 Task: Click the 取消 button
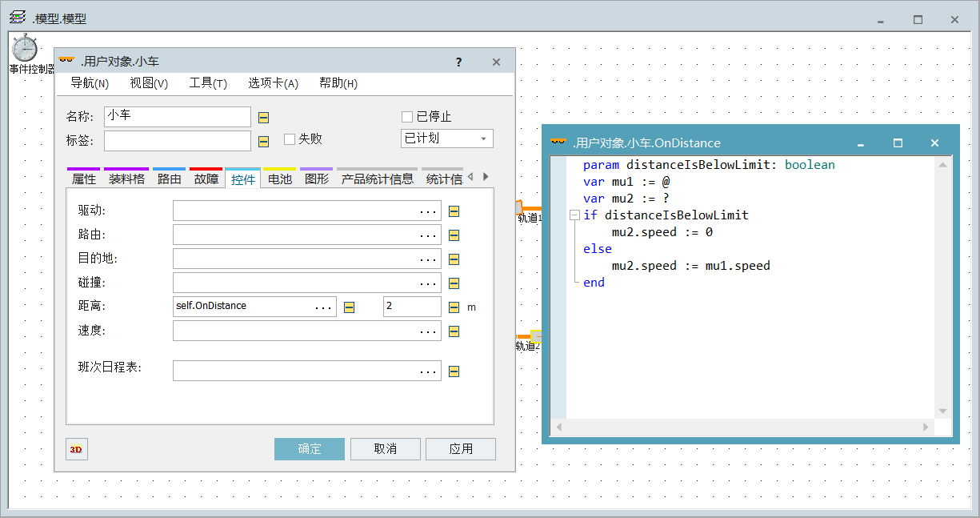click(x=386, y=449)
